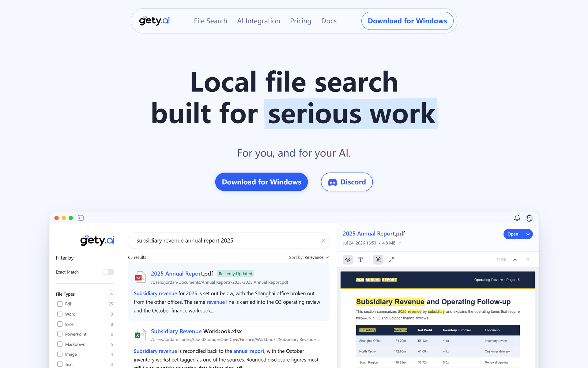Click the notification bell icon
The image size is (588, 368).
[517, 218]
